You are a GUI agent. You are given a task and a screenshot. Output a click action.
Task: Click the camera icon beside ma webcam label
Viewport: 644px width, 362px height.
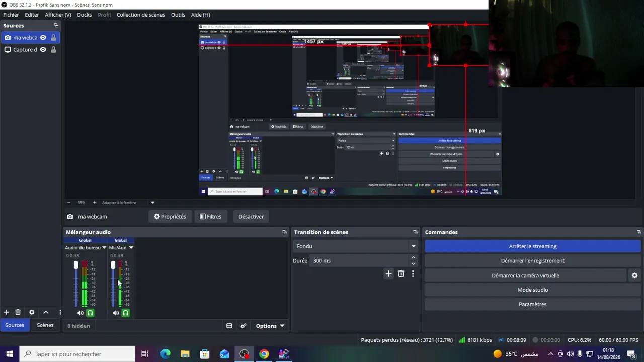[70, 216]
